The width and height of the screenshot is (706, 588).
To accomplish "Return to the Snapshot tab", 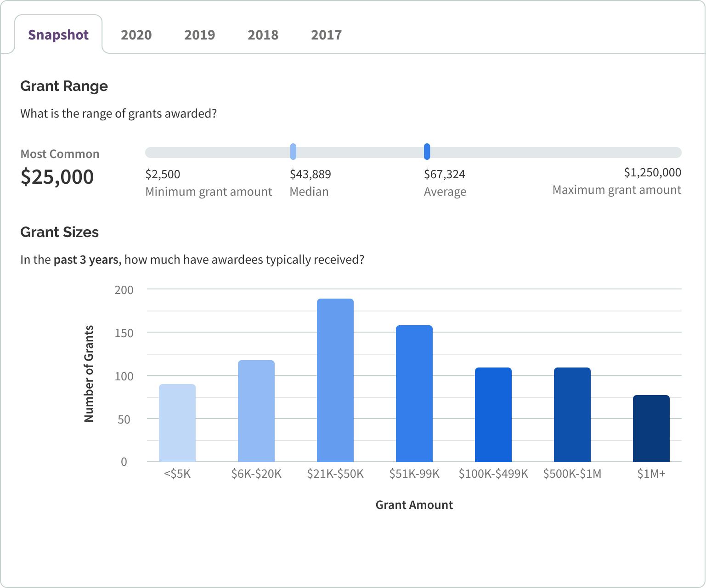I will (x=58, y=34).
